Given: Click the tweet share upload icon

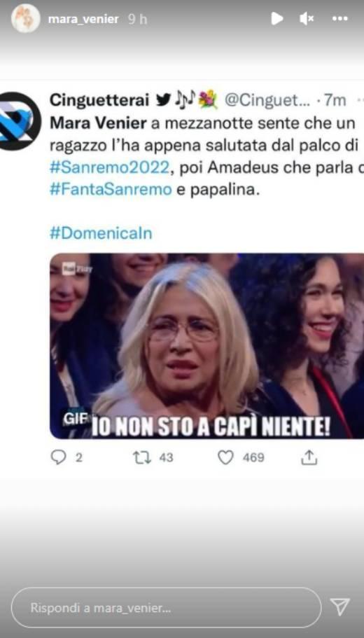Looking at the screenshot, I should click(309, 457).
